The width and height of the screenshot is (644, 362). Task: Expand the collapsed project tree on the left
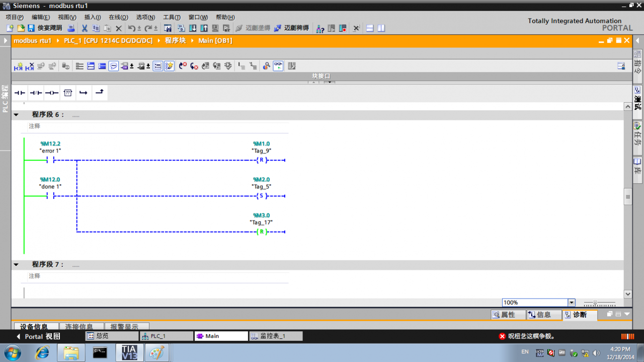coord(6,40)
